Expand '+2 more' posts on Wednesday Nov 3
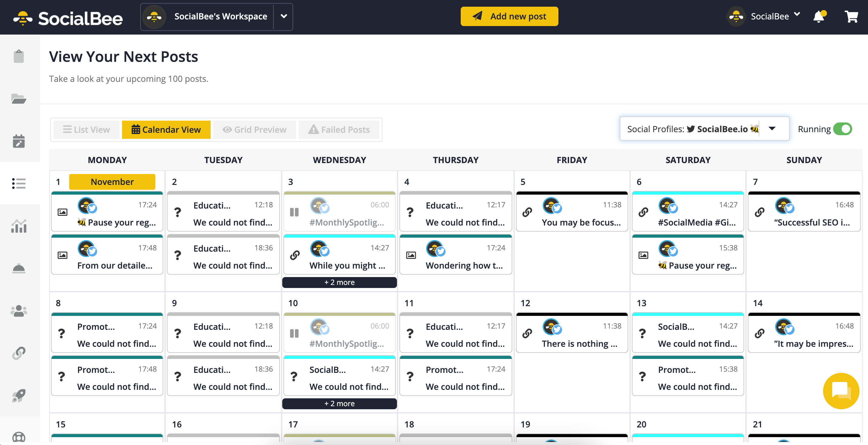The width and height of the screenshot is (868, 445). pyautogui.click(x=339, y=282)
